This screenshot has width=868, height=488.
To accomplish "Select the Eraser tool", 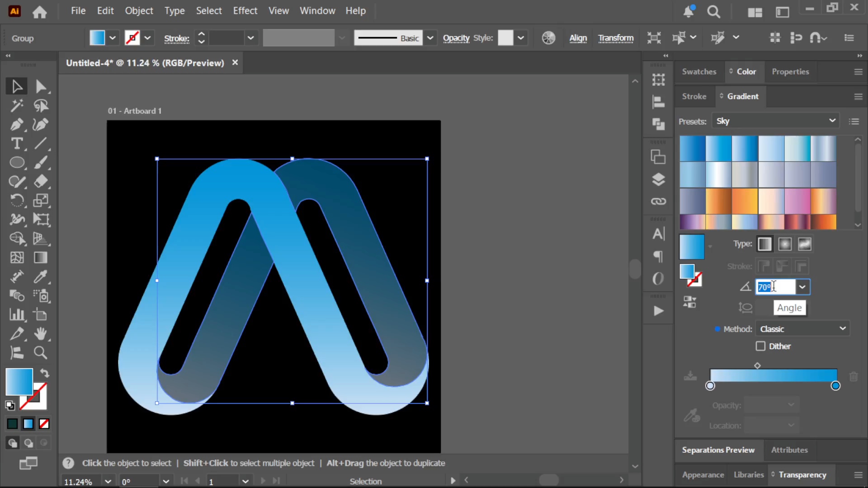I will (41, 182).
